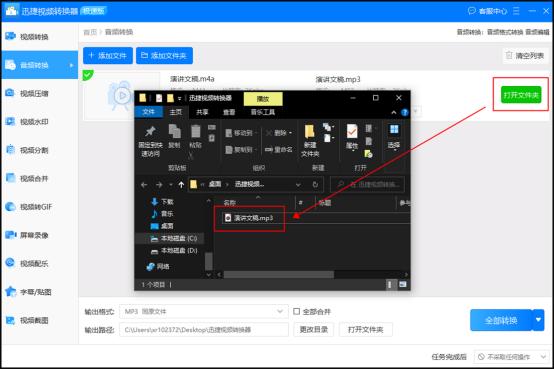Go up one folder level in Explorer
Viewport: 554px width, 370px height.
181,184
